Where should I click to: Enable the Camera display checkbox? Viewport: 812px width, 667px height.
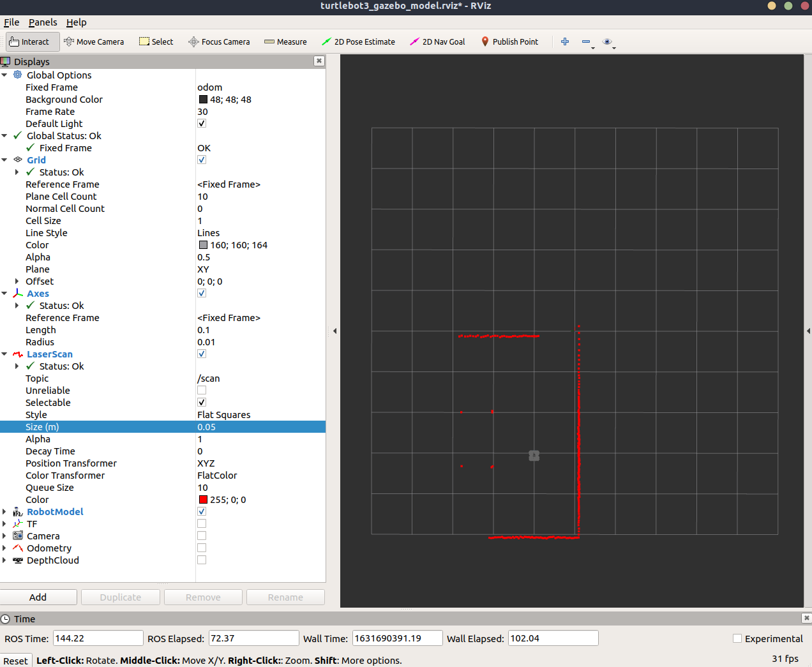(x=202, y=536)
